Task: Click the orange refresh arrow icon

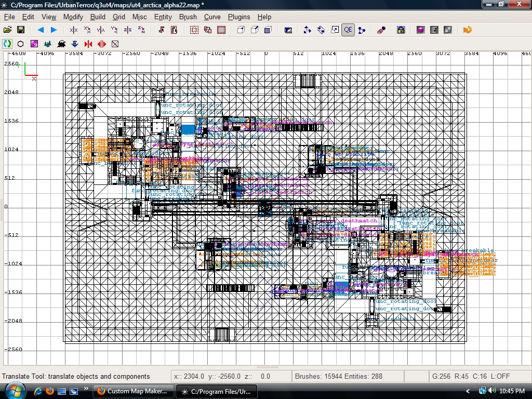Action: (x=467, y=30)
